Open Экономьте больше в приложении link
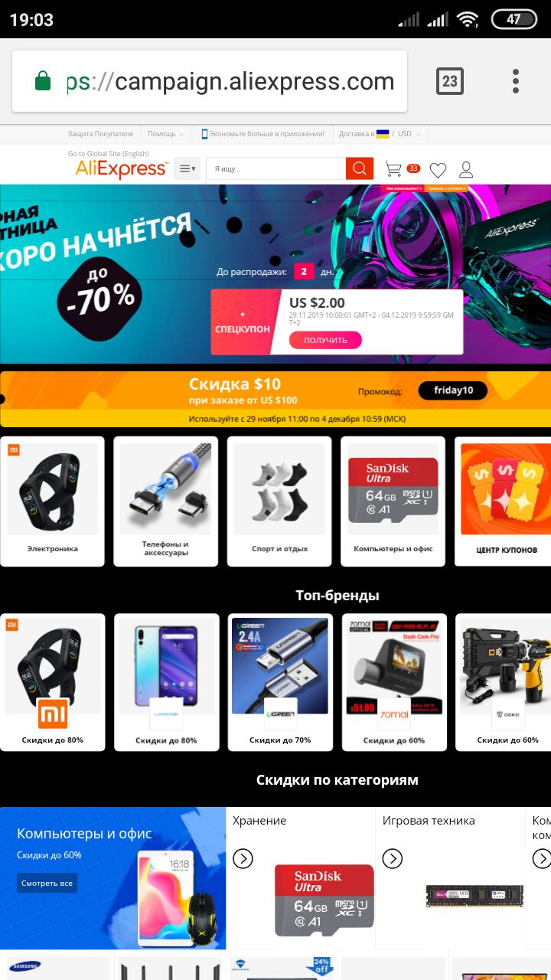This screenshot has height=980, width=551. pos(262,134)
